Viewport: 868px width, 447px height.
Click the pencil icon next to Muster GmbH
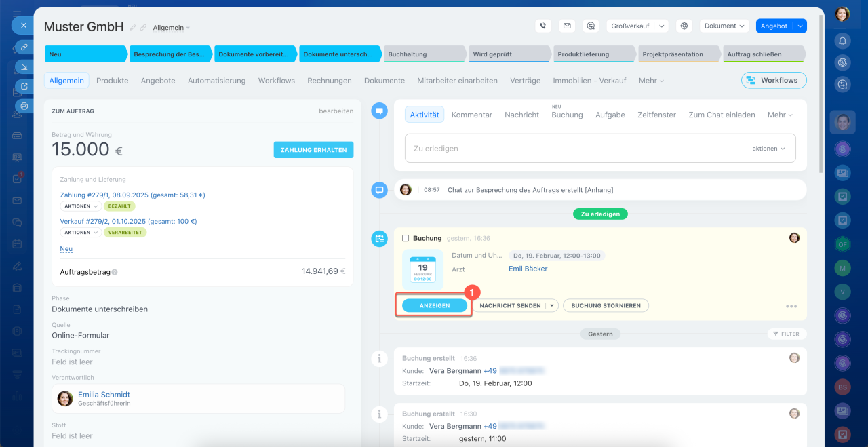[x=133, y=28]
